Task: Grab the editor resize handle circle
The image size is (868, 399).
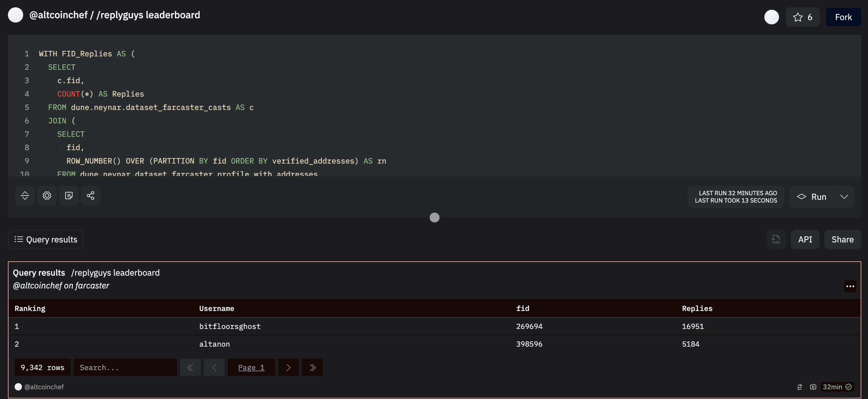Action: [x=434, y=217]
